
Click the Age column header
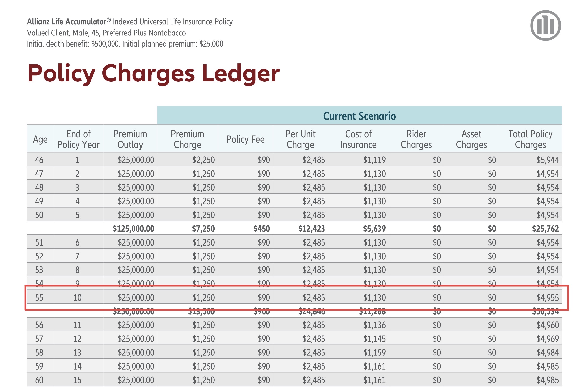(x=40, y=139)
